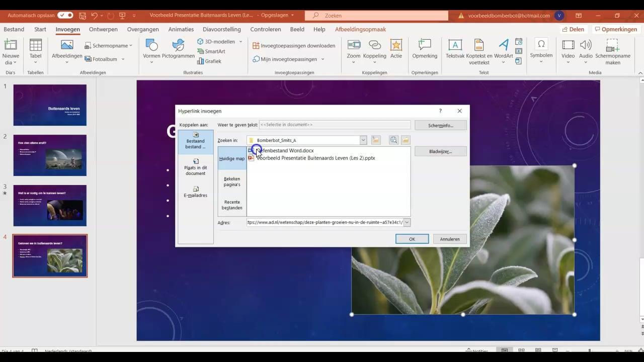This screenshot has height=362, width=644.
Task: Click the save icon in title bar
Action: tap(82, 16)
